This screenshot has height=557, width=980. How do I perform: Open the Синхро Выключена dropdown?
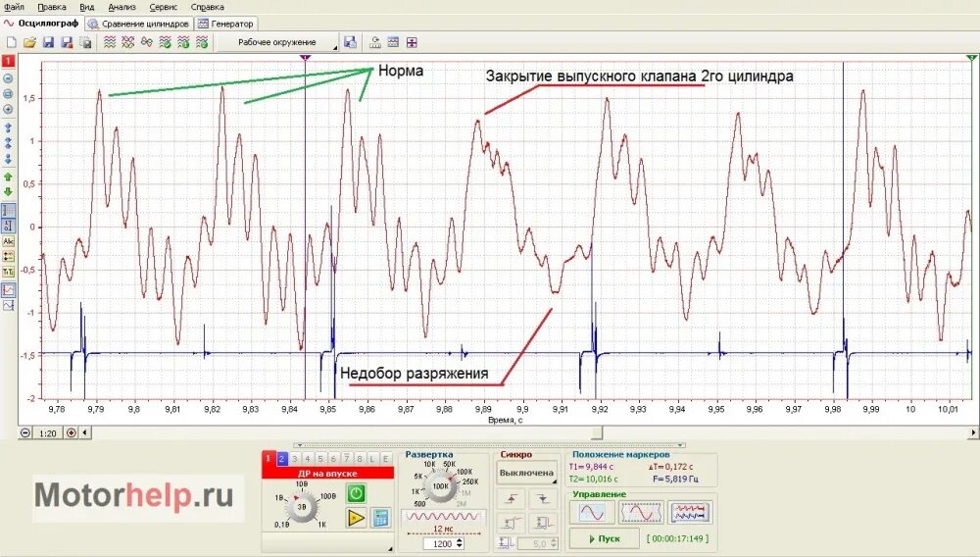tap(526, 474)
